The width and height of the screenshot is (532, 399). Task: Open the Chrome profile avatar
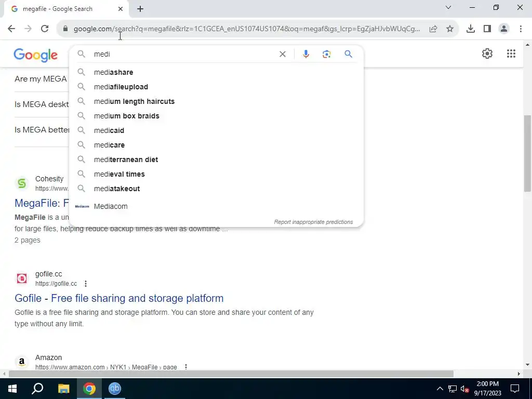pyautogui.click(x=504, y=29)
